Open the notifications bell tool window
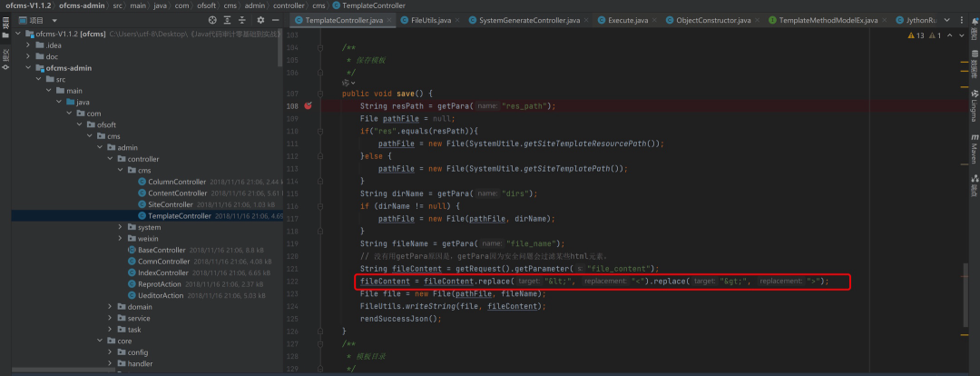 point(974,27)
